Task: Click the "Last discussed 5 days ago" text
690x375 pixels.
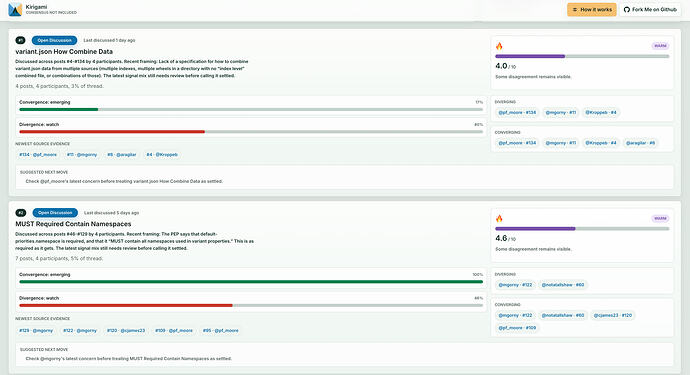Action: [x=111, y=213]
